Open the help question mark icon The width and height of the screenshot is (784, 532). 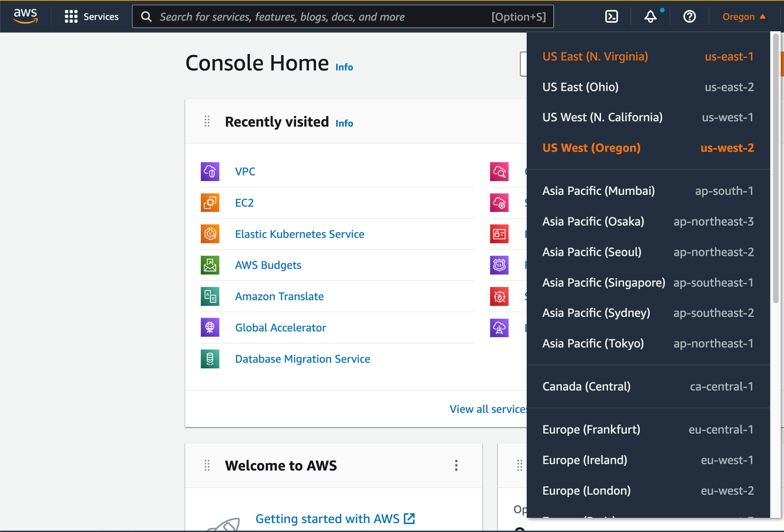pos(689,17)
